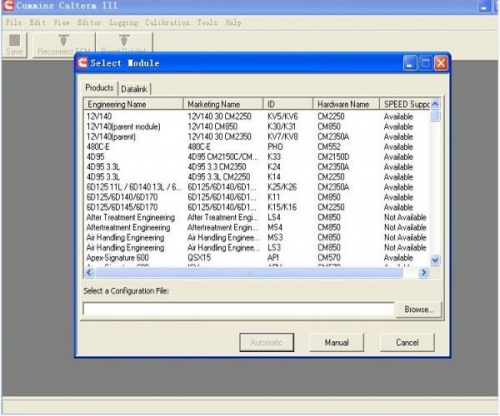Click the 12V140 30 CM2250 marketing name
The image size is (500, 416).
click(219, 117)
